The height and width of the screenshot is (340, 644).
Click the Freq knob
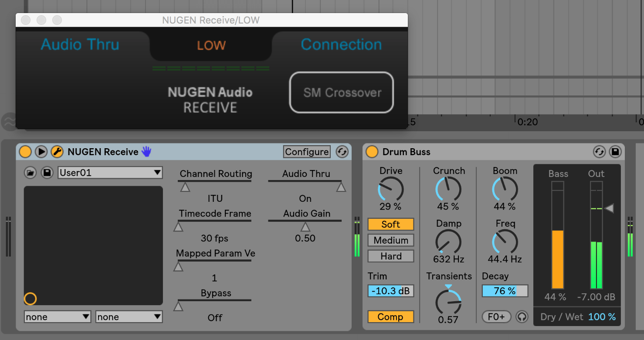point(505,241)
